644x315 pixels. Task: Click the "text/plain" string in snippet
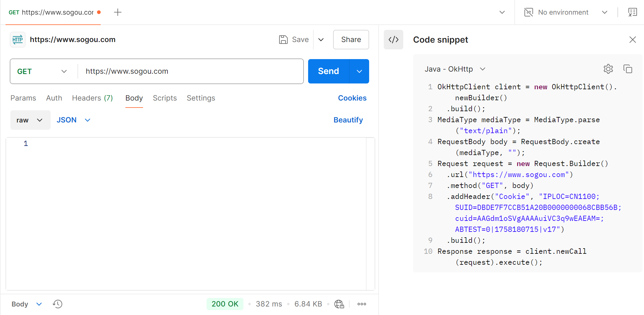(486, 131)
